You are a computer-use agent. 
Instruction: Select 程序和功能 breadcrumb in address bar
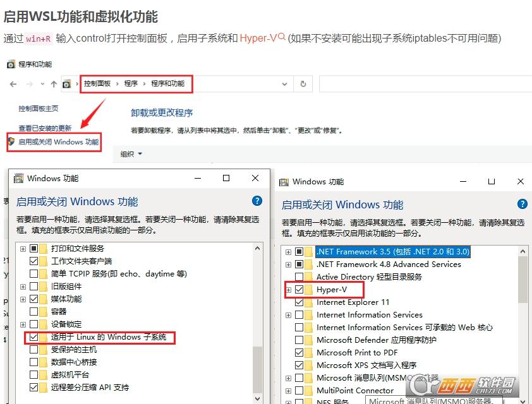point(167,83)
